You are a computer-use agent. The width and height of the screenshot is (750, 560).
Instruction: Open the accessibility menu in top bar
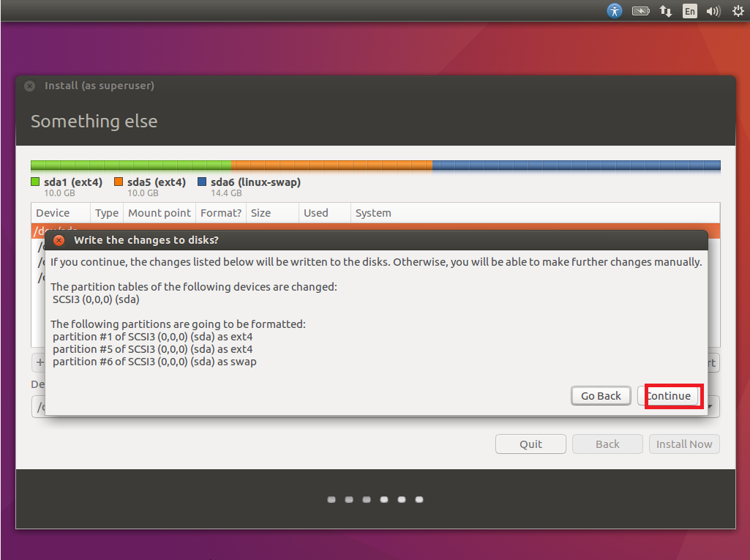pyautogui.click(x=615, y=11)
